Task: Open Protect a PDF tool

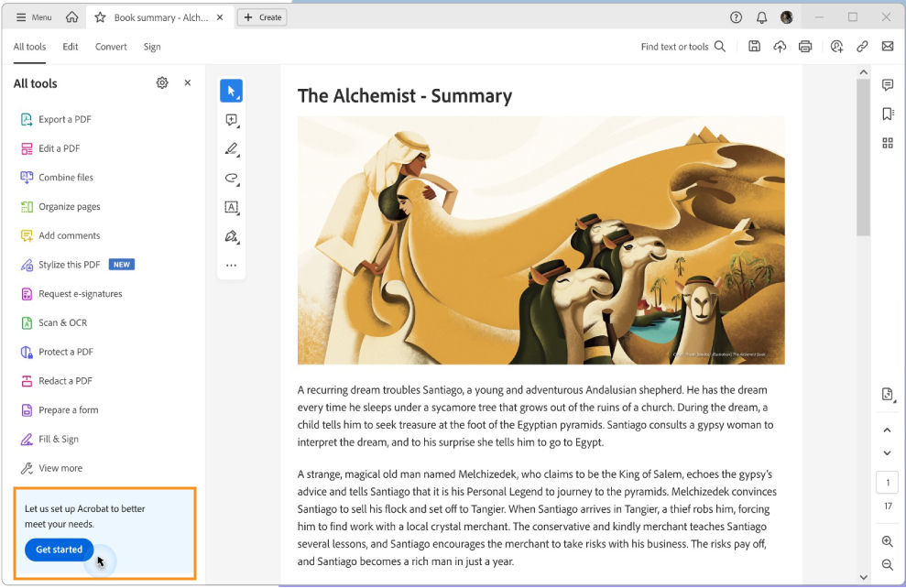Action: click(x=57, y=352)
